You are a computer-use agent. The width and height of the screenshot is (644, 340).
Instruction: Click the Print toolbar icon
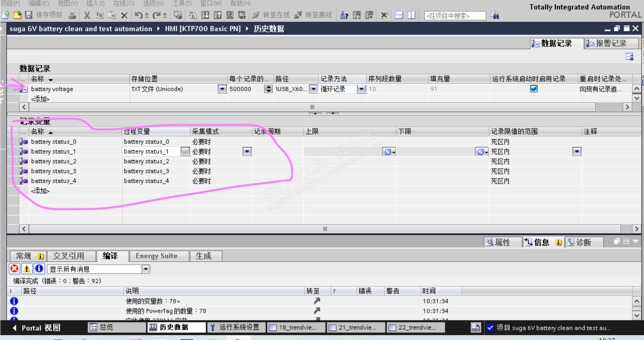(x=72, y=15)
